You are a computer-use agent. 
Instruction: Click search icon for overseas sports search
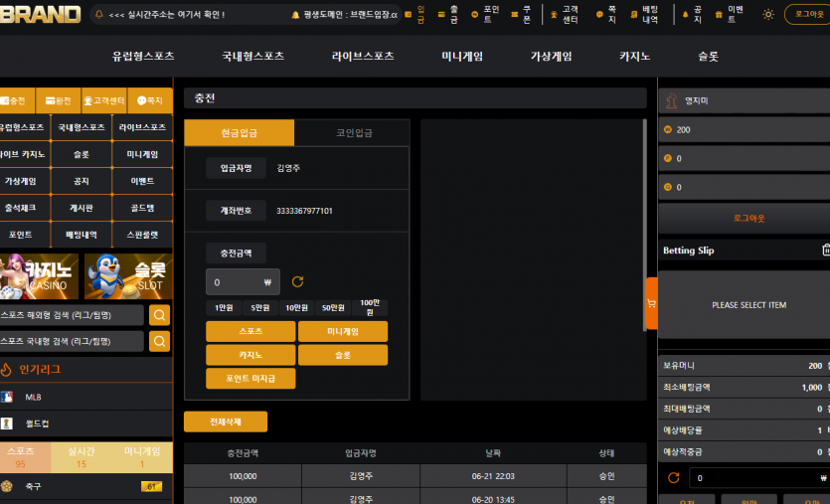(x=159, y=315)
